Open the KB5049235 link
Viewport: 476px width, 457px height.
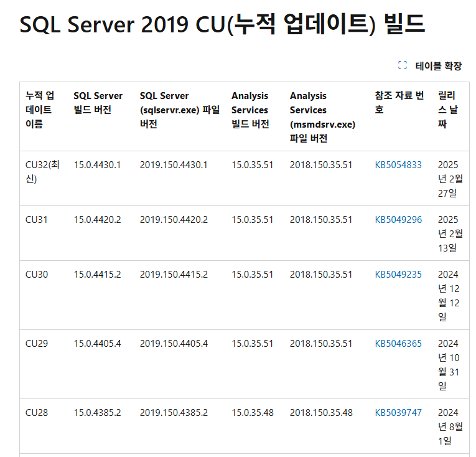tap(398, 275)
